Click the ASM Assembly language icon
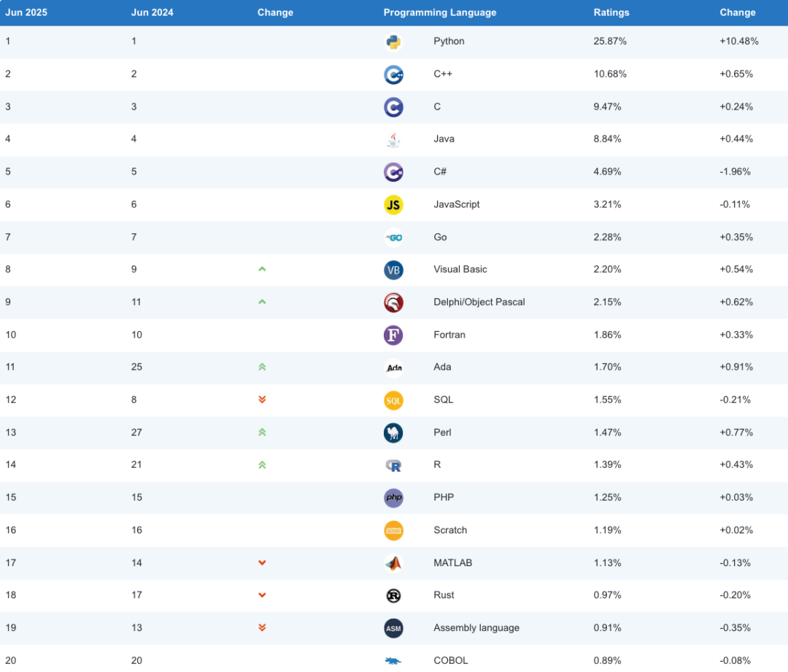 pos(393,628)
